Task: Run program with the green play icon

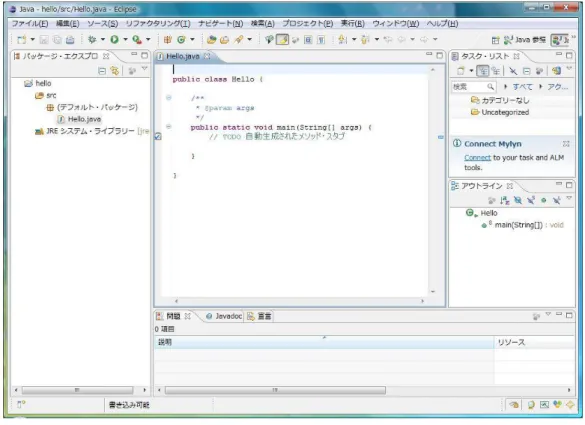Action: tap(115, 40)
